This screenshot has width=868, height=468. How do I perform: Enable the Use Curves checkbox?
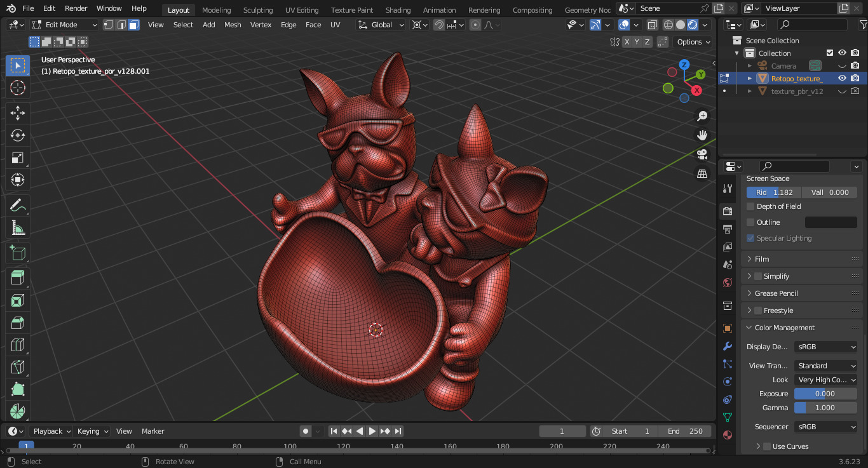coord(767,446)
